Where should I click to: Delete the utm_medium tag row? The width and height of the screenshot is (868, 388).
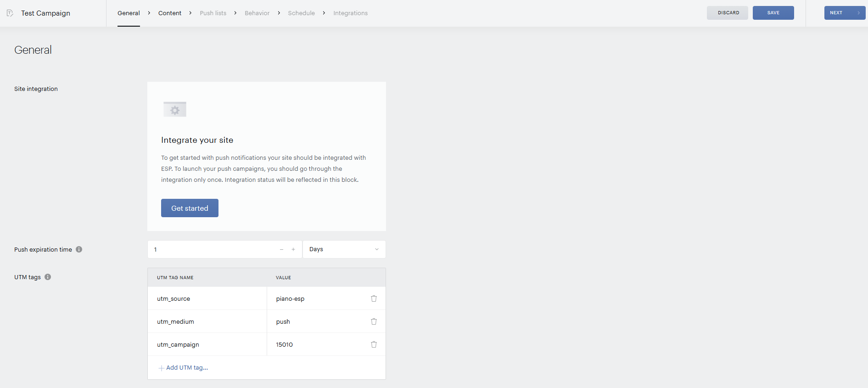coord(374,321)
